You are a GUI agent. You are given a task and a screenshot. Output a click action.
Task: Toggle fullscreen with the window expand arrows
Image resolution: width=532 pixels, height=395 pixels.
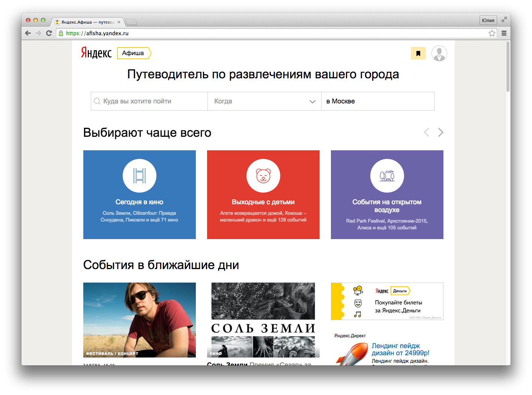pos(504,20)
